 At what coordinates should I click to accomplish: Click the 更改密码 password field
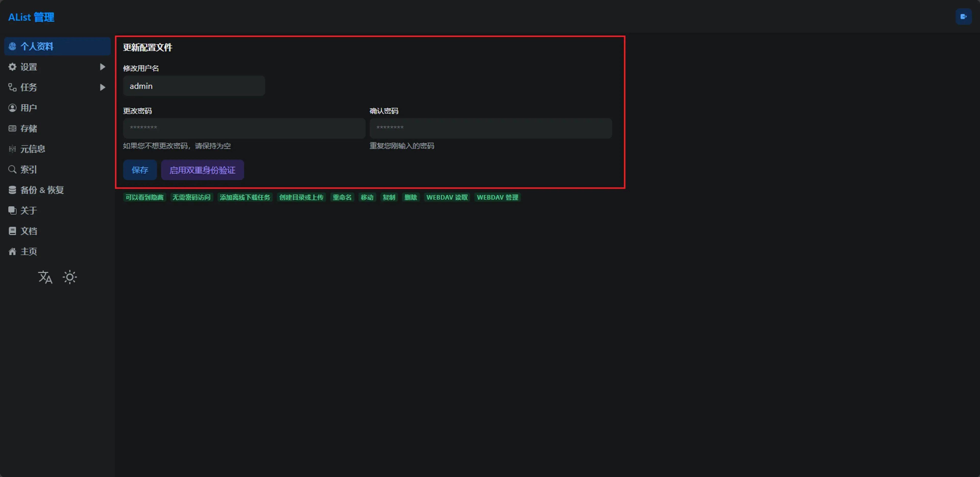(243, 128)
